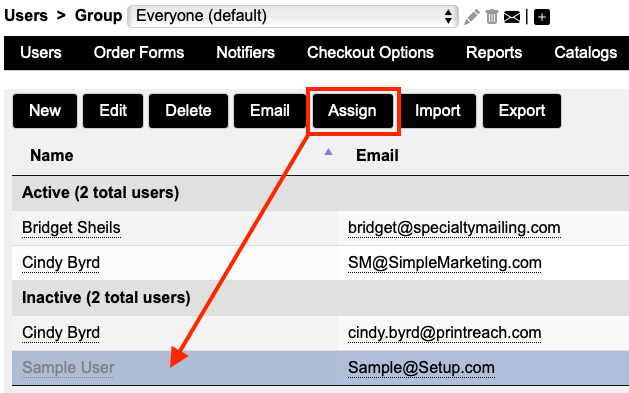This screenshot has height=393, width=629.
Task: Click the trash delete group icon
Action: click(492, 17)
